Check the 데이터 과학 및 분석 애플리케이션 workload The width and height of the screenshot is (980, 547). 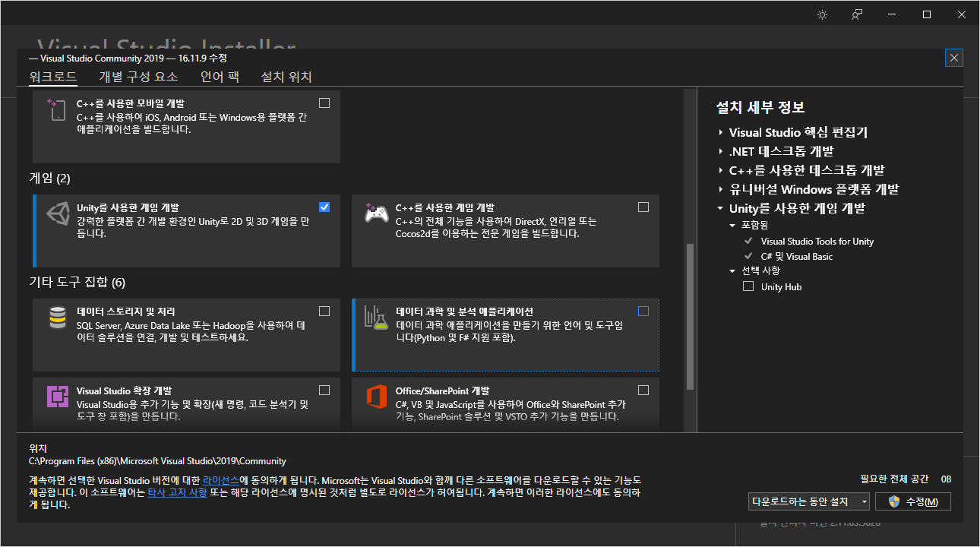(643, 311)
